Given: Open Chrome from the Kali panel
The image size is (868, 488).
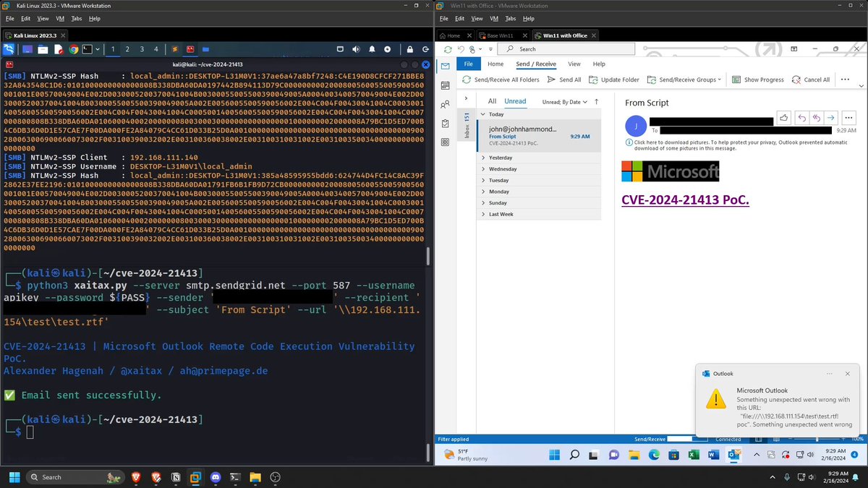Looking at the screenshot, I should tap(72, 49).
